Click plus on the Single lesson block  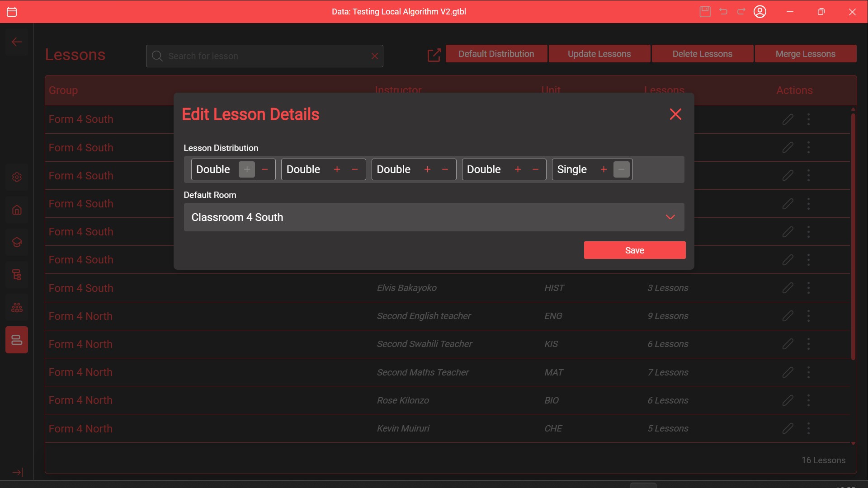[x=604, y=169]
